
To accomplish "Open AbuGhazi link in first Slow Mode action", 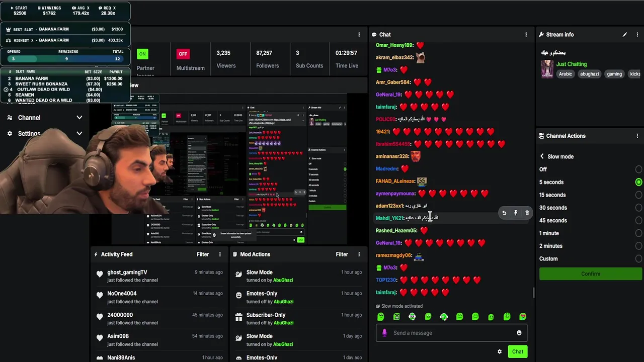I will tap(283, 280).
